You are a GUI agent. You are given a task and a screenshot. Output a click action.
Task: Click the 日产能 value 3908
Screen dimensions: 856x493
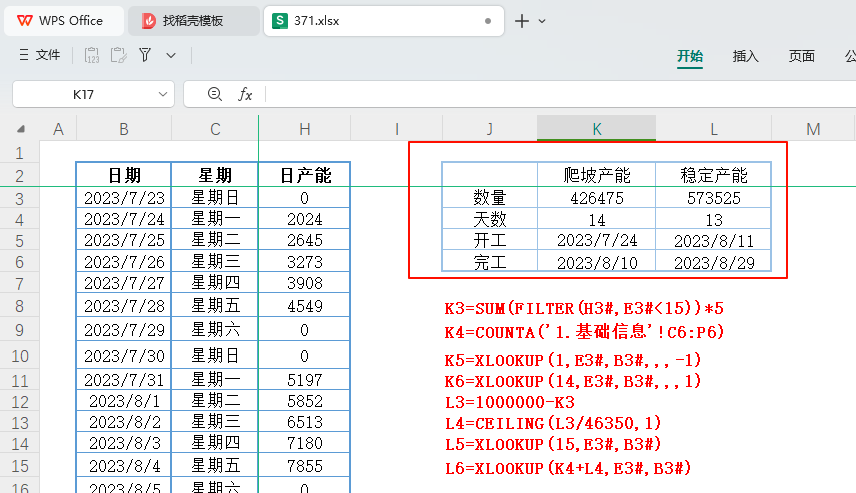click(305, 283)
